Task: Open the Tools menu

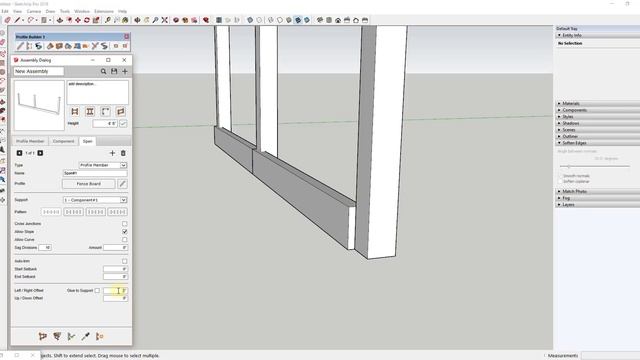Action: tap(64, 11)
